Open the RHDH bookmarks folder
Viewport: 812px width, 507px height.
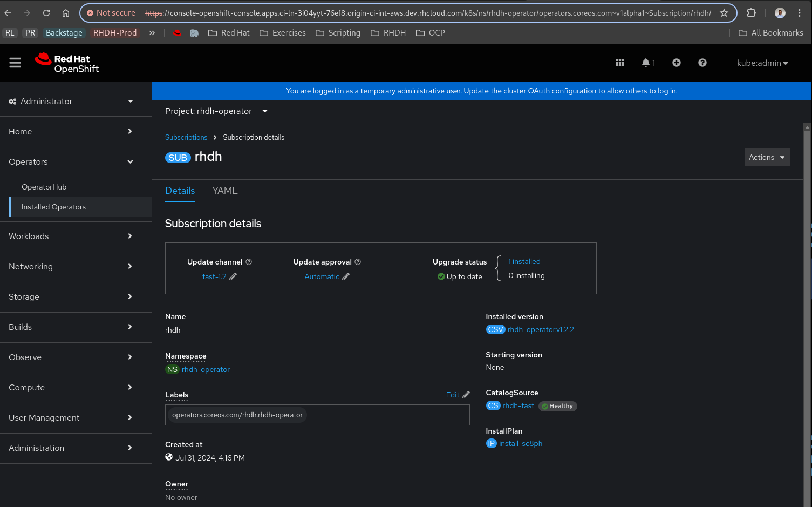[388, 33]
